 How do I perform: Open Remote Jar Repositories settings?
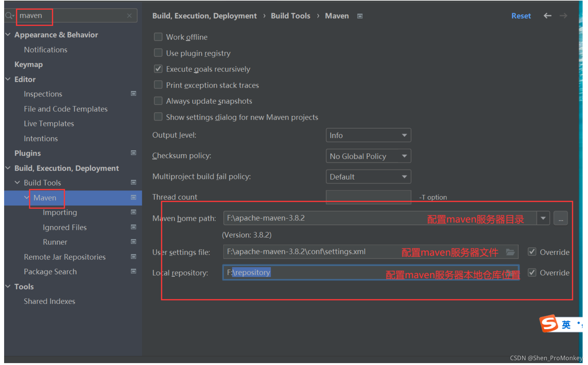[x=65, y=257]
